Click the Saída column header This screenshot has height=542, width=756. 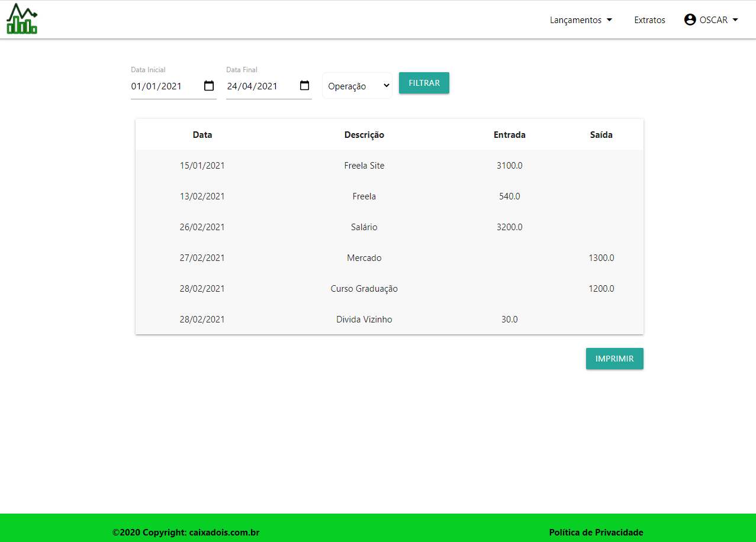tap(601, 134)
